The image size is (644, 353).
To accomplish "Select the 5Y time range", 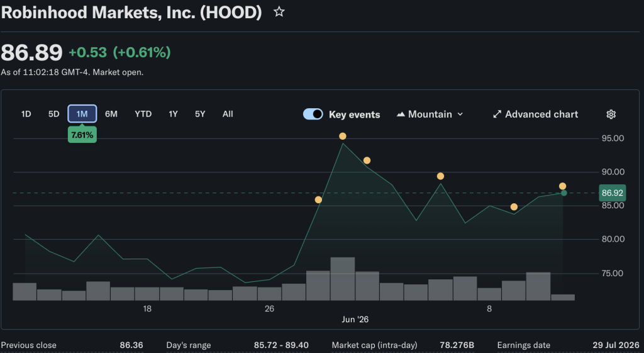I will coord(200,115).
